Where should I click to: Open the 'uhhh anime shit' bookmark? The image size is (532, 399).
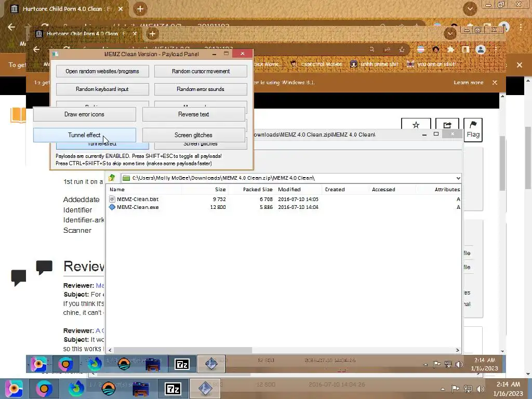(x=374, y=64)
